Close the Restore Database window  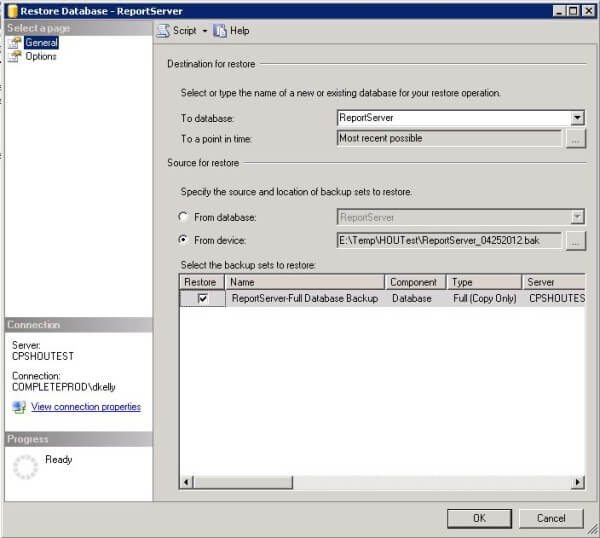click(588, 11)
